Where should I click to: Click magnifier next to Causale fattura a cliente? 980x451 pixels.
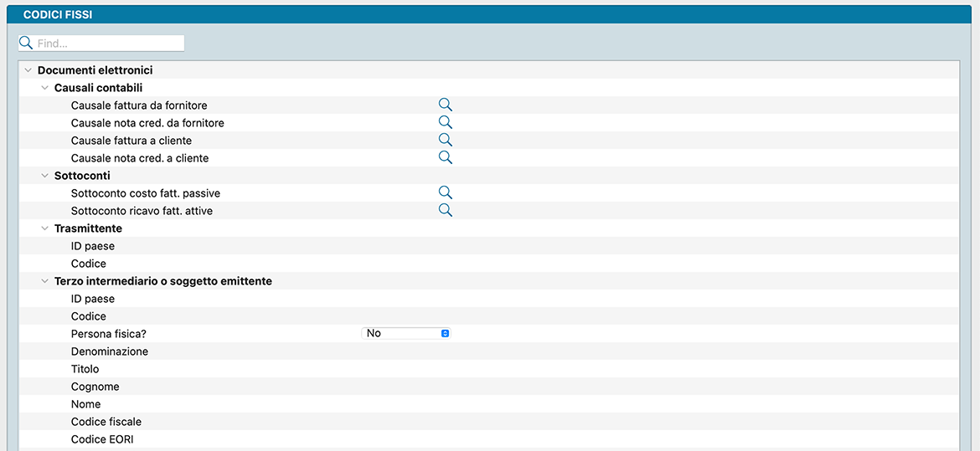[x=446, y=140]
